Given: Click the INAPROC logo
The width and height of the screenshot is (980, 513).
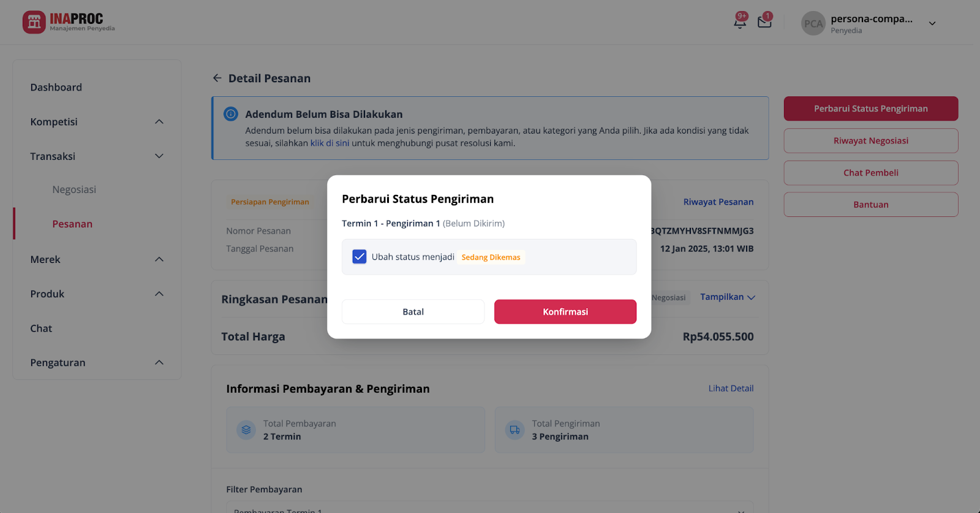Looking at the screenshot, I should [69, 22].
